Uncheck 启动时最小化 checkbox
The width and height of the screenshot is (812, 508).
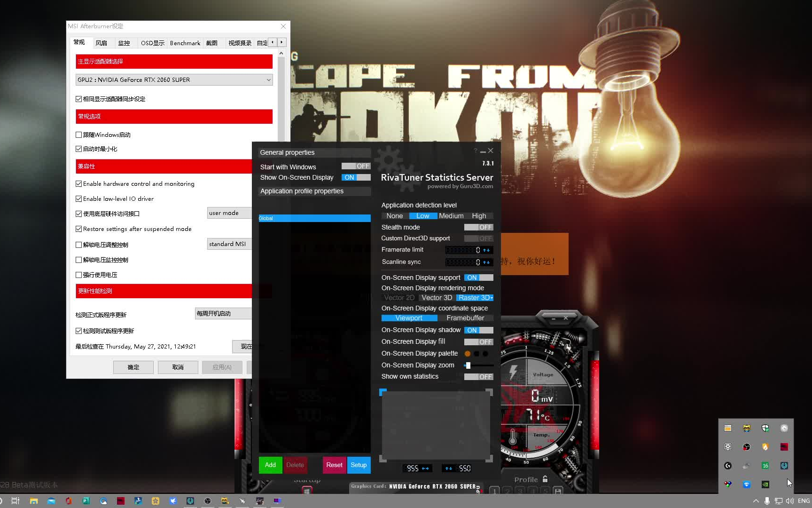click(x=79, y=149)
